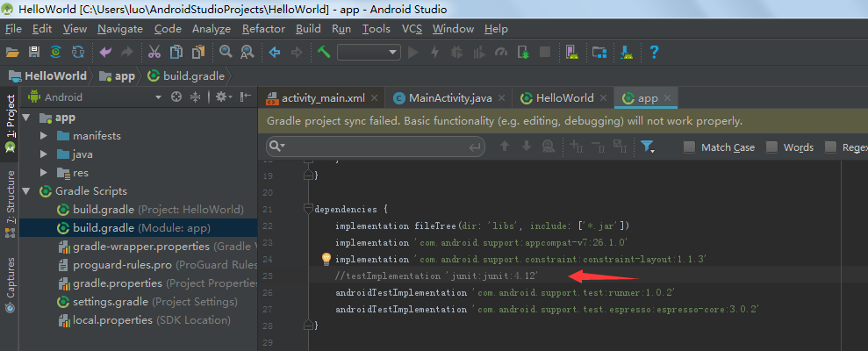Open the Build menu

click(308, 29)
